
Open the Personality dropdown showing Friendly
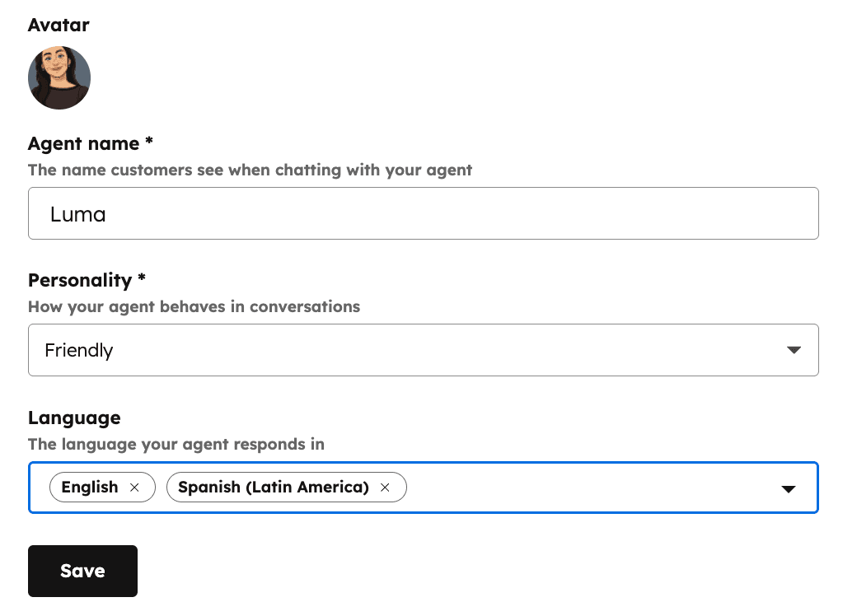click(x=423, y=350)
